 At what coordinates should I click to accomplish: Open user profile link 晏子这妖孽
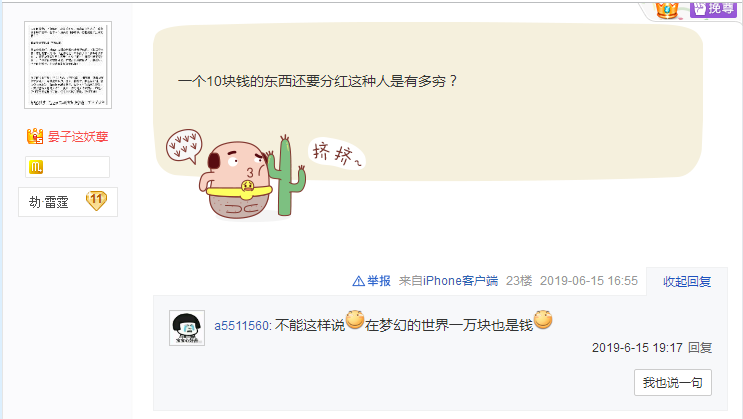78,137
